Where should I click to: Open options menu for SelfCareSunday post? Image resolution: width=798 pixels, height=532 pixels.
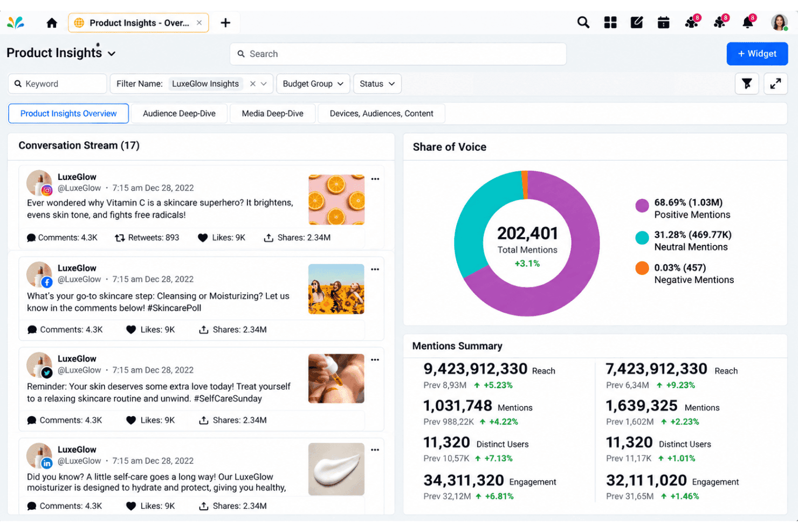pyautogui.click(x=375, y=360)
